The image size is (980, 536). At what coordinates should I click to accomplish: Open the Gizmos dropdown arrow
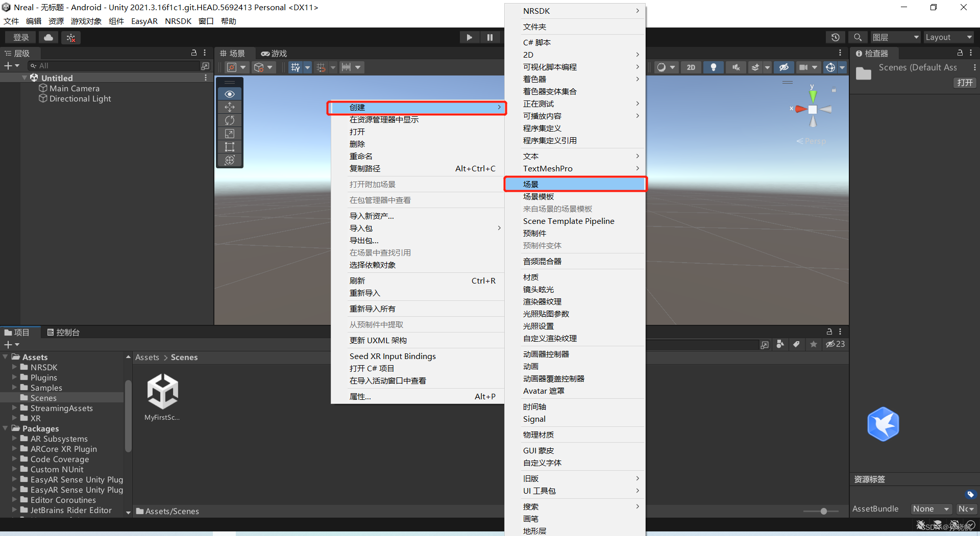coord(842,67)
